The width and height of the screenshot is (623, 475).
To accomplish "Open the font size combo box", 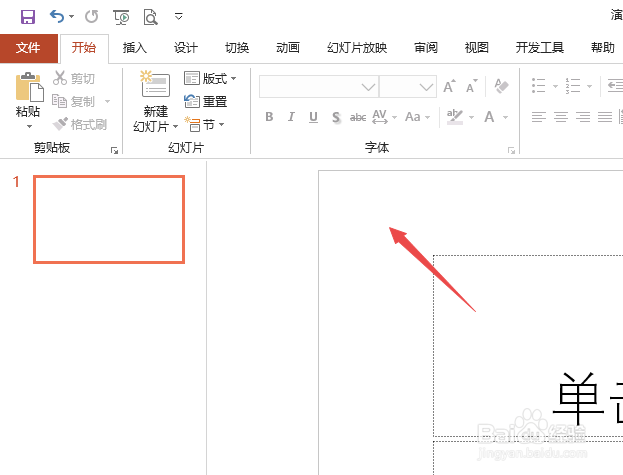I will coord(408,86).
